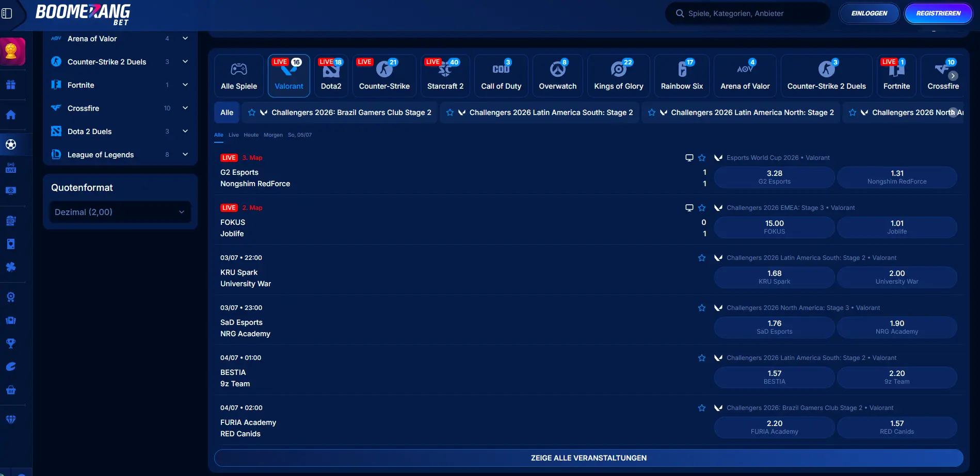
Task: Select the Alle Spiele tab
Action: pos(239,76)
